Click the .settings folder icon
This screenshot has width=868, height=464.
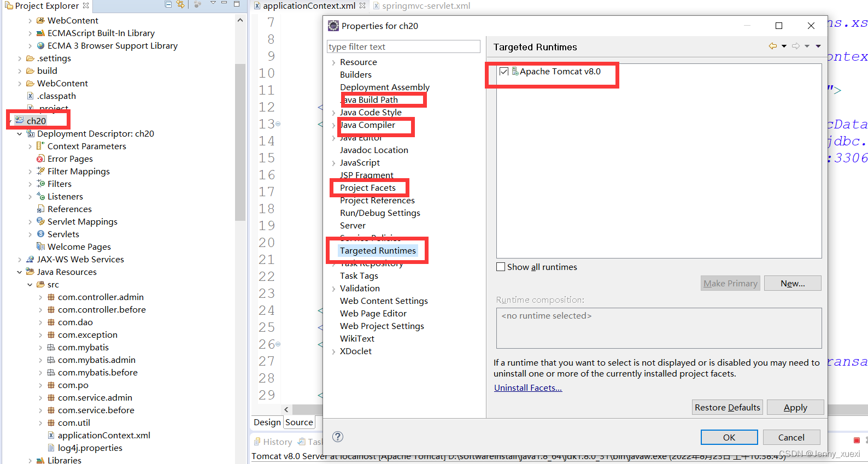[x=30, y=58]
